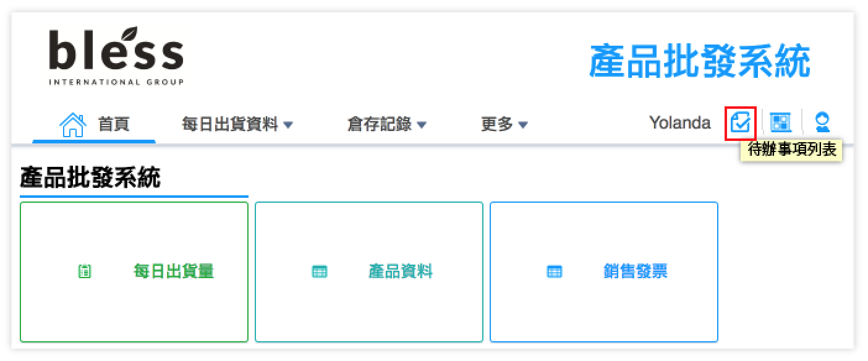Expand the 每日出貨資料 dropdown arrow
Image resolution: width=868 pixels, height=361 pixels.
click(287, 125)
